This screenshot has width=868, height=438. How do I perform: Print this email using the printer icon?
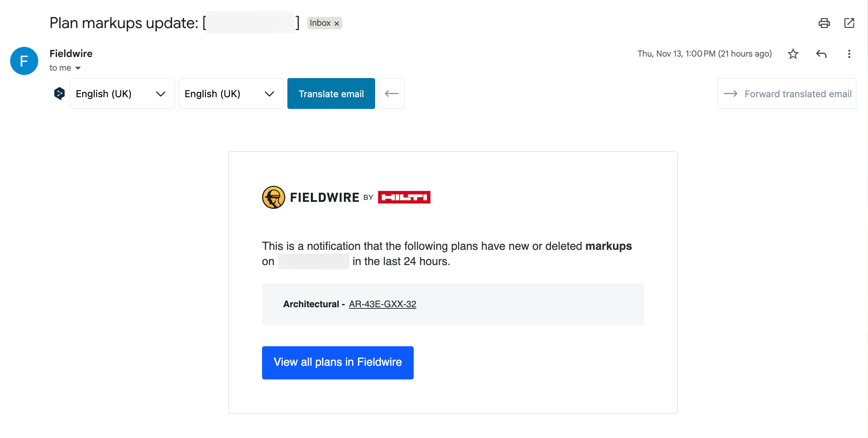(x=824, y=23)
